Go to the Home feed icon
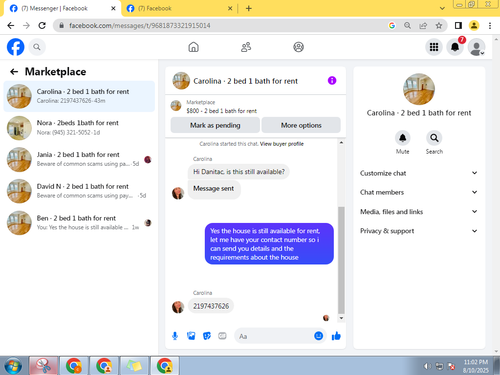This screenshot has height=375, width=500. (193, 47)
